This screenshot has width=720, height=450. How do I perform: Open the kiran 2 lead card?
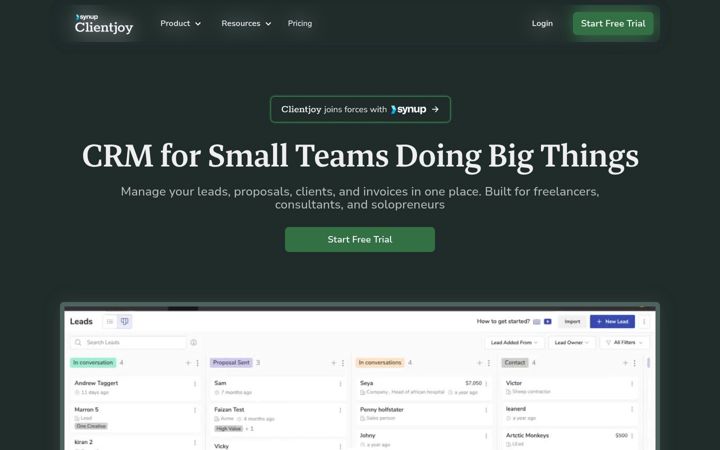tap(135, 443)
